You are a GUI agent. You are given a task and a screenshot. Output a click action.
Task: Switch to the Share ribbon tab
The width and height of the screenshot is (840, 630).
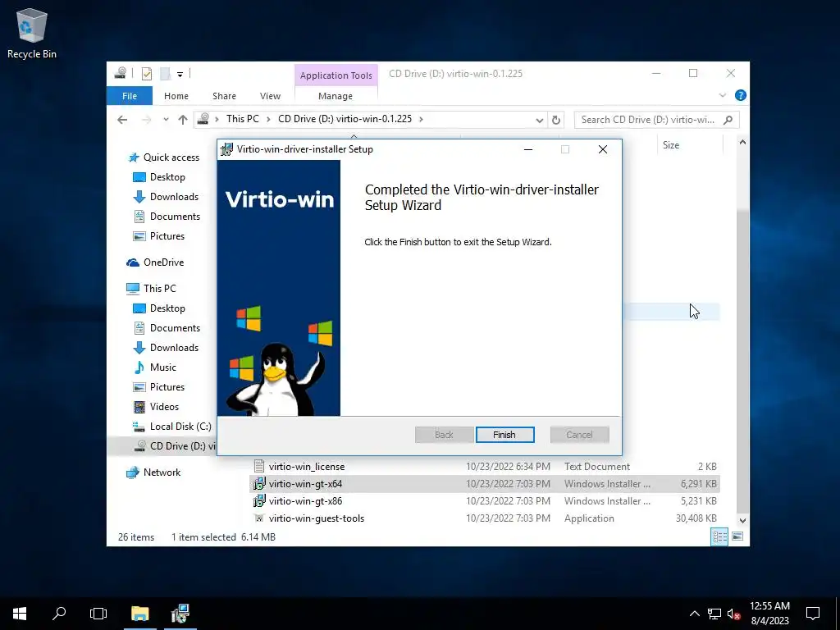(x=224, y=96)
